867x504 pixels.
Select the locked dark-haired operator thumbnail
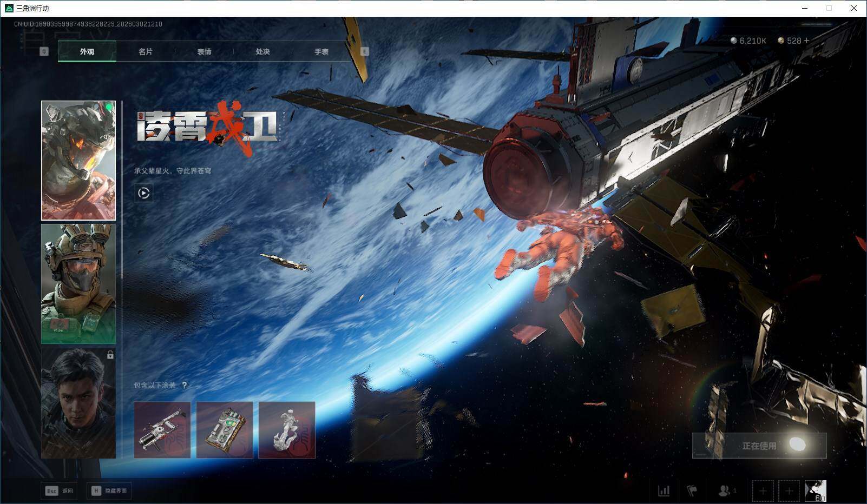(78, 403)
